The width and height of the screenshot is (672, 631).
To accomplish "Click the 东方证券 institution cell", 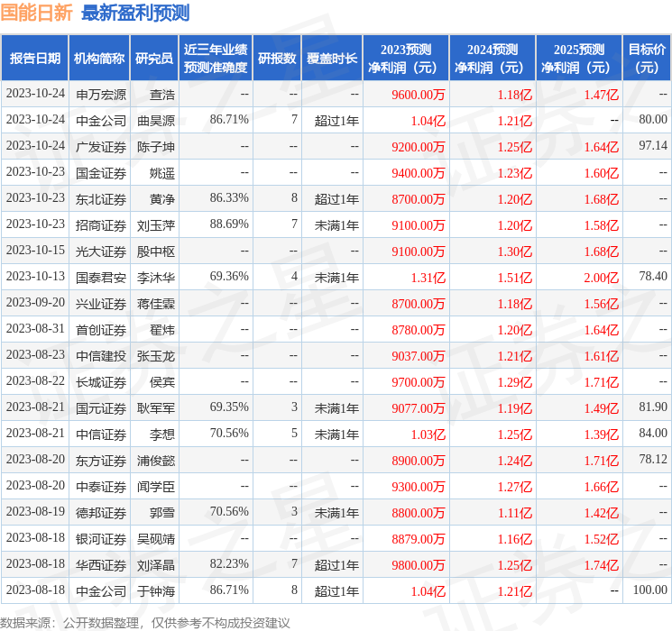I will pos(101,461).
